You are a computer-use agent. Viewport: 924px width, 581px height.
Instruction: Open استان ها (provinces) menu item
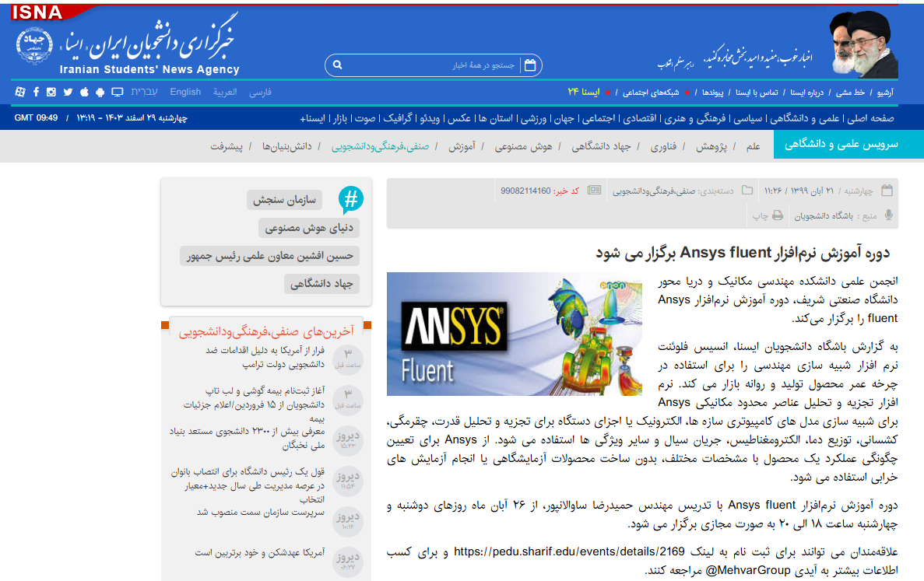pyautogui.click(x=496, y=118)
